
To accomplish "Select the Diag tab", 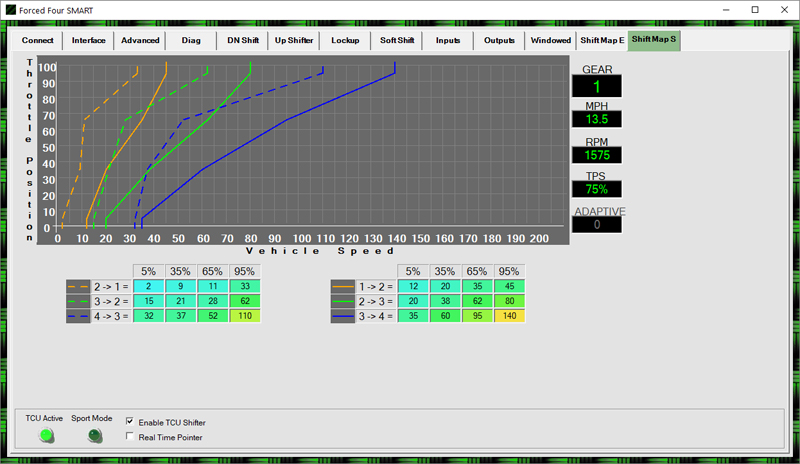I will pyautogui.click(x=191, y=41).
